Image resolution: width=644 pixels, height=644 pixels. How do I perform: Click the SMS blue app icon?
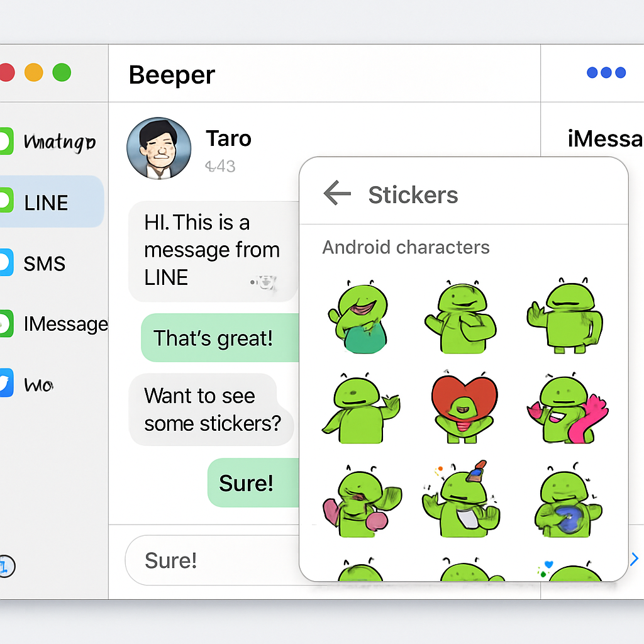(x=6, y=262)
